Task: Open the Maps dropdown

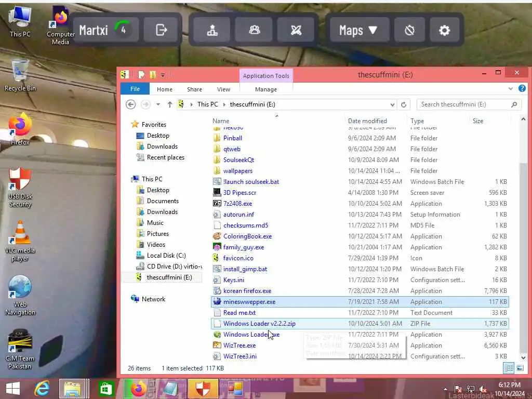Action: [x=359, y=30]
